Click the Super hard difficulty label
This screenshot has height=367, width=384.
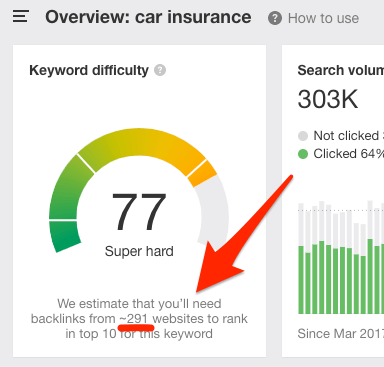[x=139, y=251]
